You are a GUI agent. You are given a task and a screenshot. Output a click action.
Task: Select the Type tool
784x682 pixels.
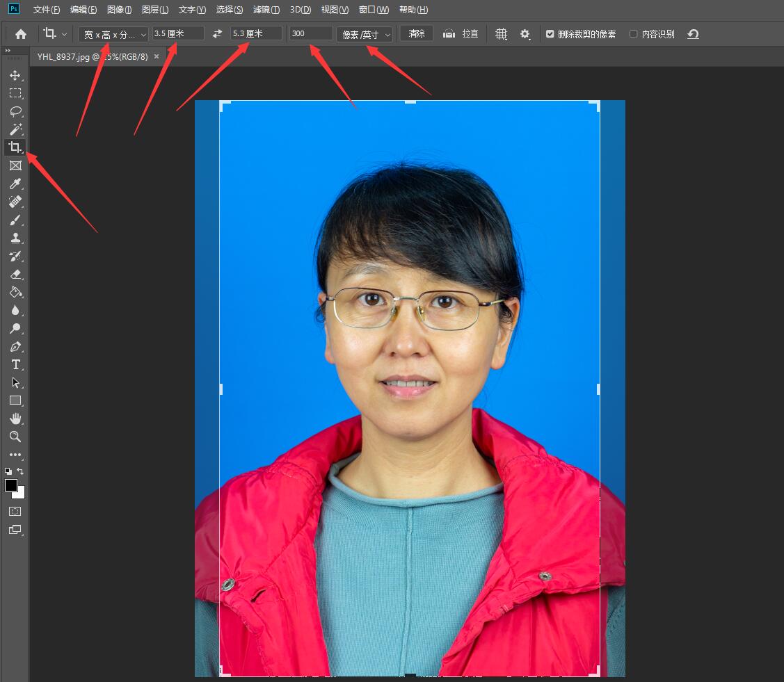[15, 364]
